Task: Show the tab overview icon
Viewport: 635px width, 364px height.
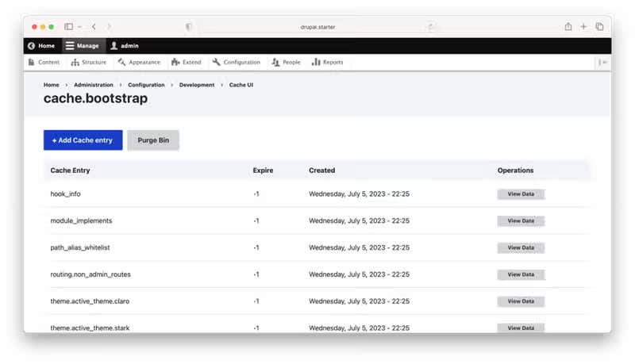Action: click(599, 26)
